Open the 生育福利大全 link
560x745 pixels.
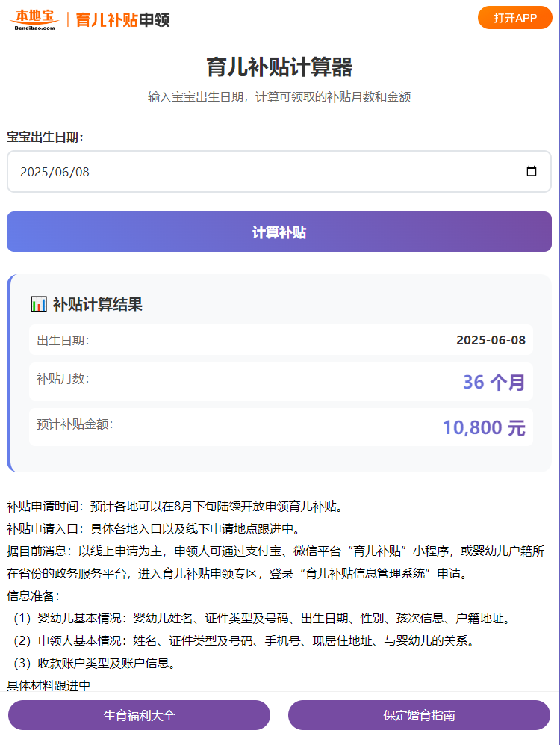click(139, 715)
